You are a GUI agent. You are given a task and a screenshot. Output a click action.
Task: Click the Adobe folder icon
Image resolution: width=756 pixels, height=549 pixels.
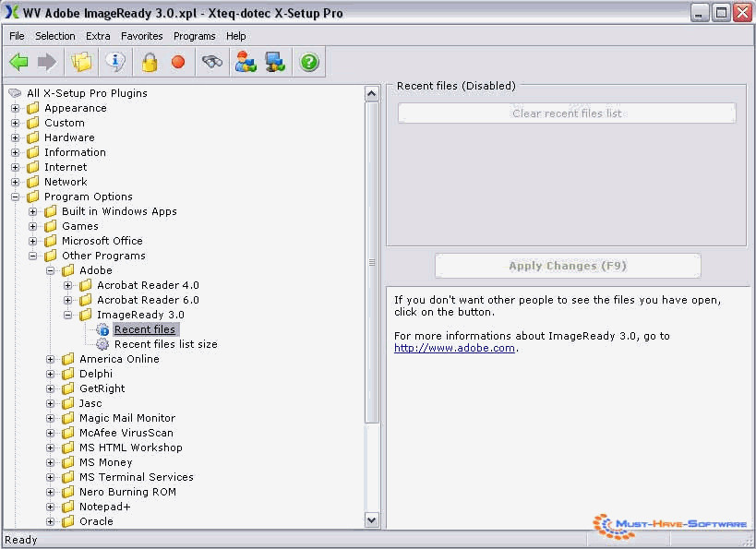[68, 270]
